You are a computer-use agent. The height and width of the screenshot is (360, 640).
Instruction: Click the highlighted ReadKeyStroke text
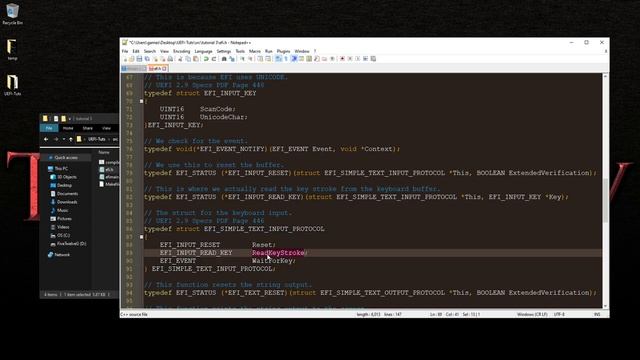click(x=278, y=253)
